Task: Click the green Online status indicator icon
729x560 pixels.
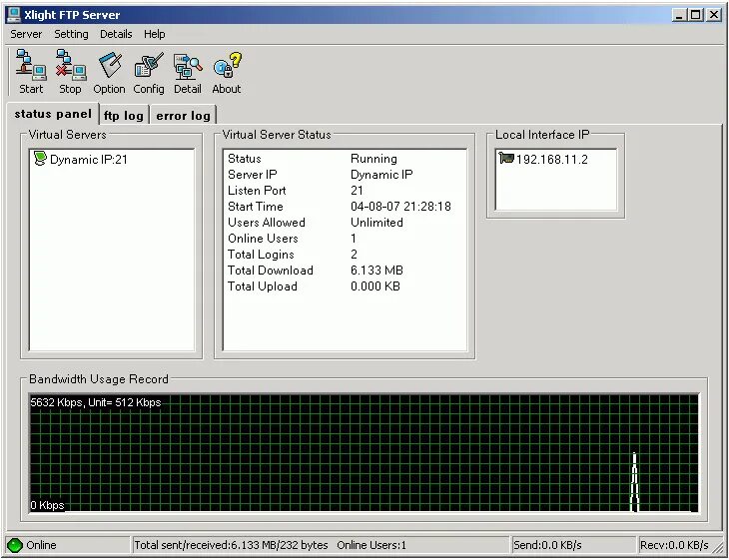Action: point(15,545)
